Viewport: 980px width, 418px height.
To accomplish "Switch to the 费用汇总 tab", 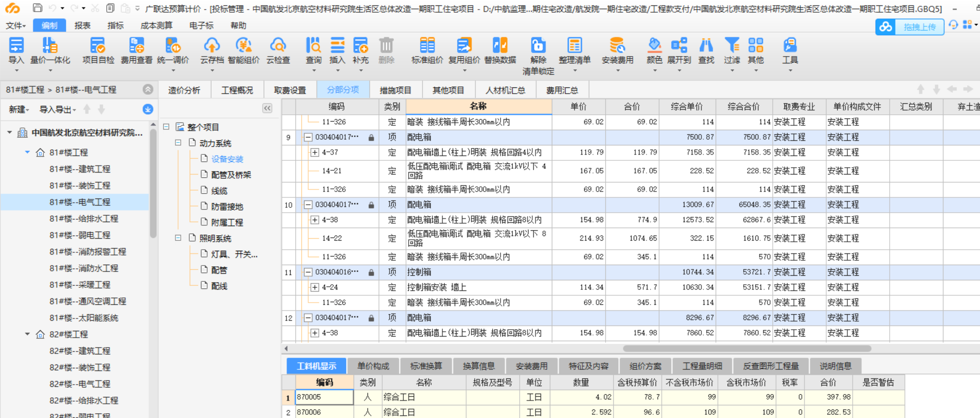I will point(562,90).
